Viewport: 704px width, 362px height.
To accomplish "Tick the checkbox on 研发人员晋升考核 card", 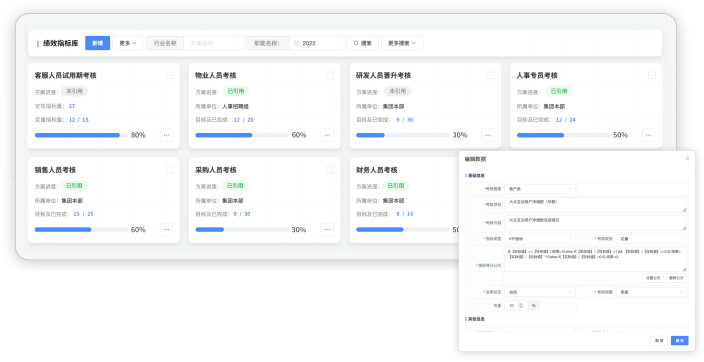I will (491, 75).
